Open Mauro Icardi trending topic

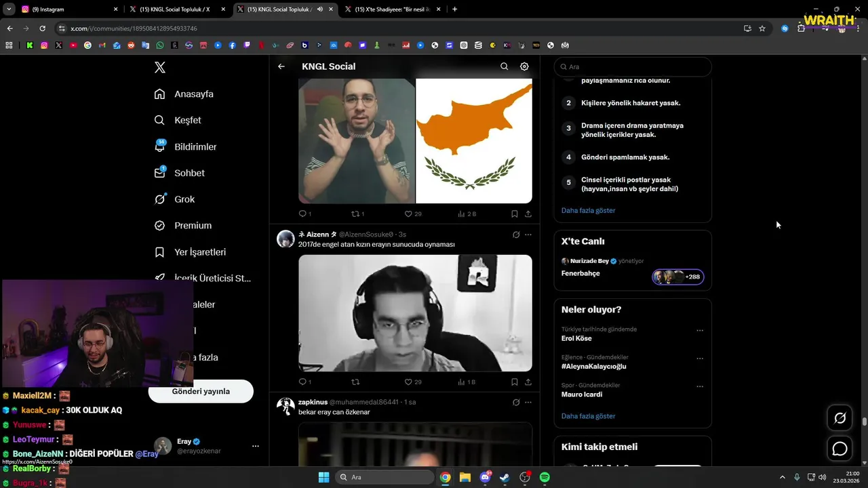pyautogui.click(x=582, y=394)
